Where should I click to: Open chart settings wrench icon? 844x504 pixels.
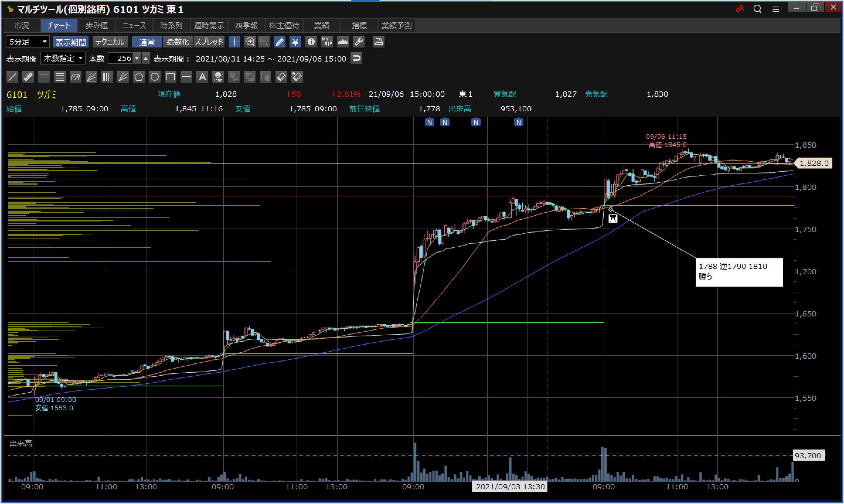point(359,42)
